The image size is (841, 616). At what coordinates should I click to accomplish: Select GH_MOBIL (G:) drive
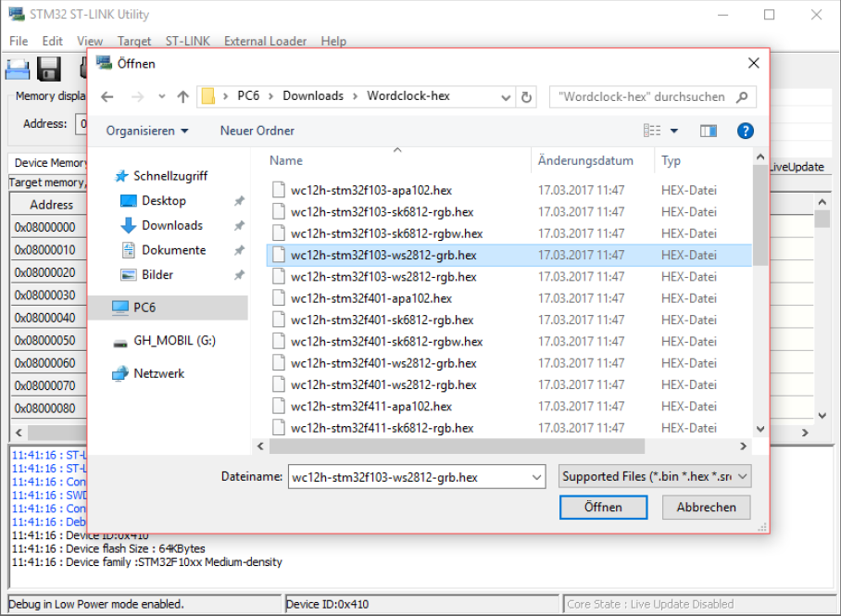pyautogui.click(x=164, y=341)
